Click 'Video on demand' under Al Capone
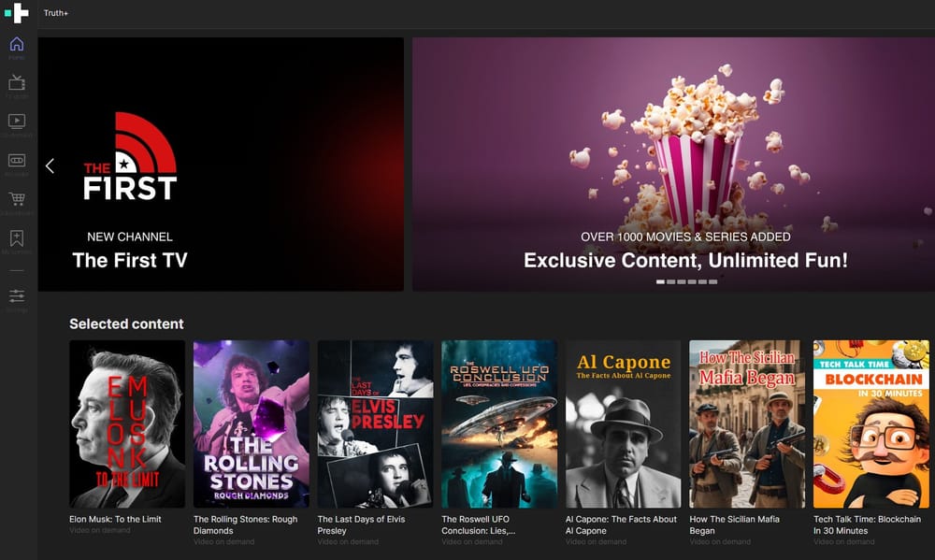 tap(596, 541)
